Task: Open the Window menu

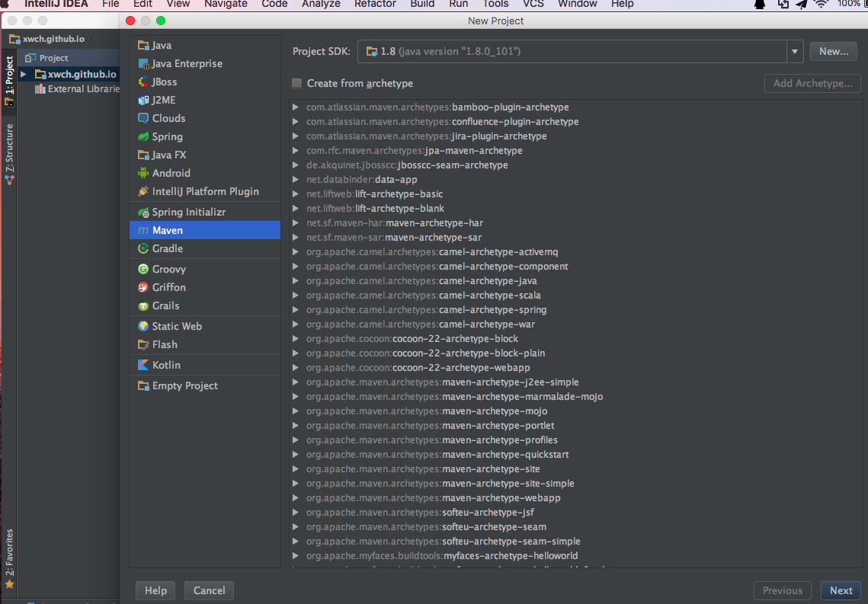Action: click(x=578, y=4)
